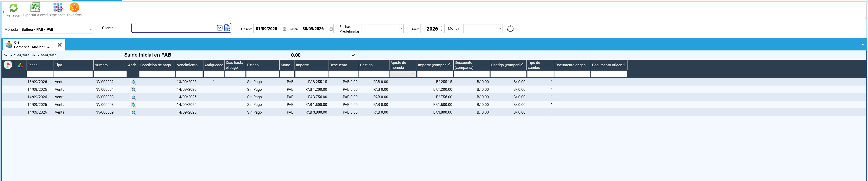Open the calendar picker for Desde date
Image resolution: width=868 pixels, height=181 pixels.
pyautogui.click(x=284, y=29)
